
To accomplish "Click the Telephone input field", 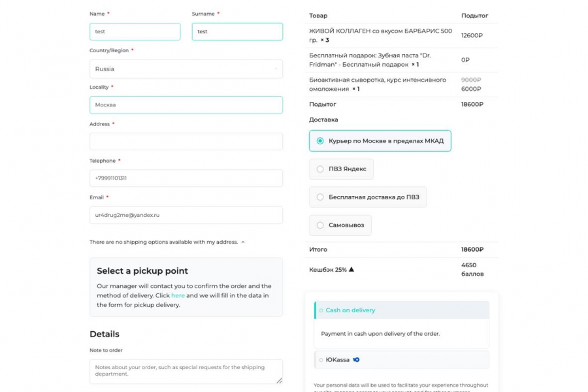I will (x=186, y=178).
